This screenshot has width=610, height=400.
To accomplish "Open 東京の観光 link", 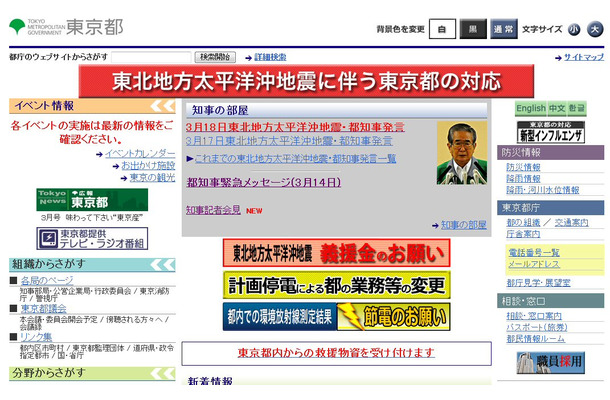I will click(152, 178).
